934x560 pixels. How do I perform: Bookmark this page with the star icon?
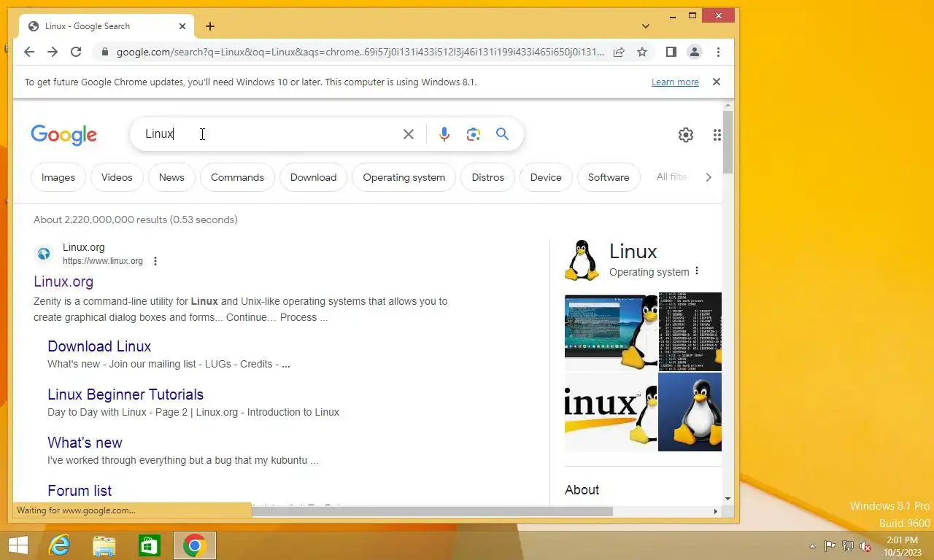click(x=642, y=52)
